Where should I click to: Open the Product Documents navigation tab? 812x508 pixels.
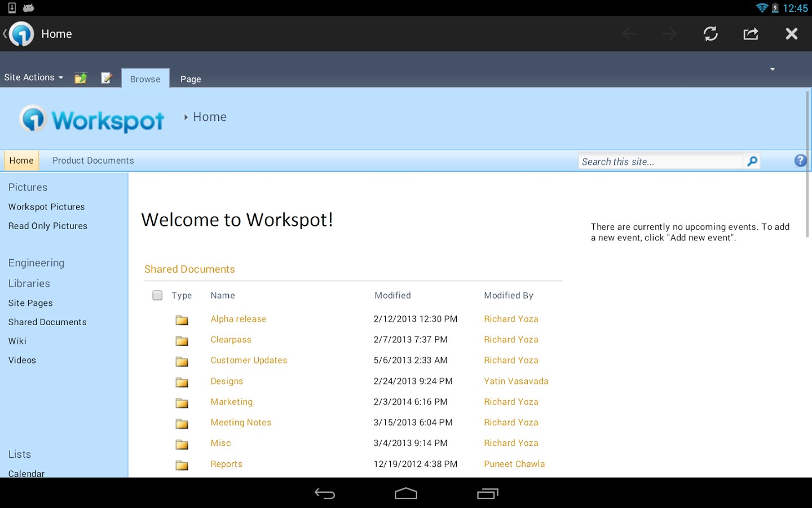(93, 160)
